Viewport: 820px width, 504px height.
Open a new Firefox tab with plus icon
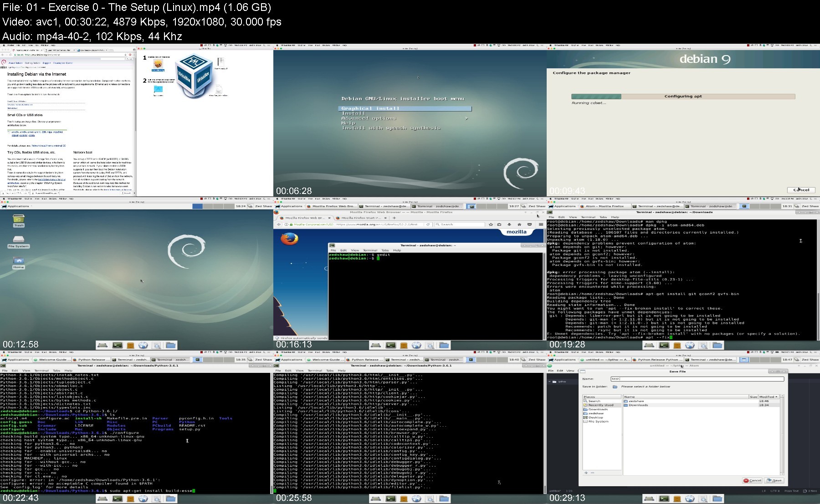click(x=395, y=218)
